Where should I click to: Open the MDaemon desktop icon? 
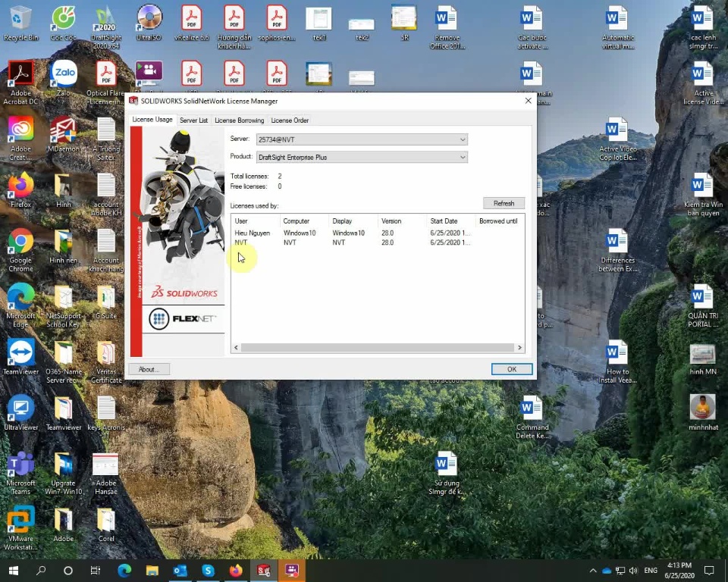(64, 135)
